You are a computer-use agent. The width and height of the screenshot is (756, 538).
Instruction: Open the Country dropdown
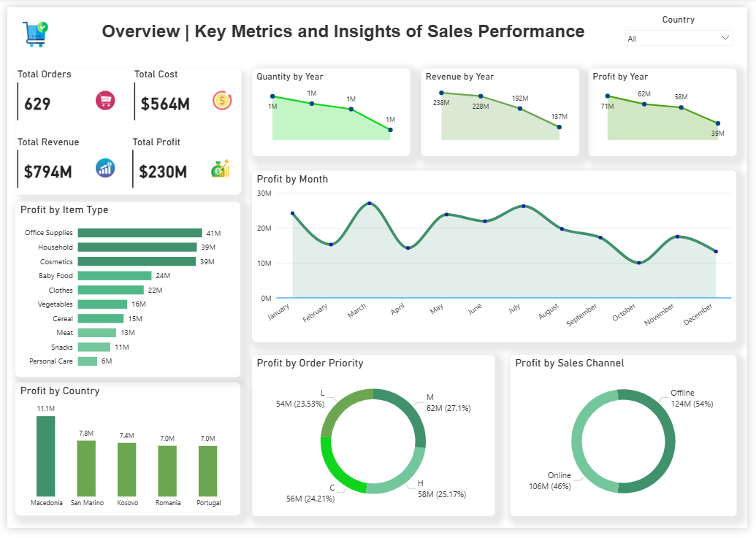[679, 39]
